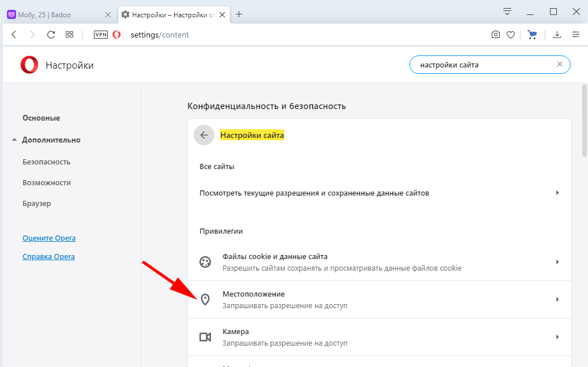
Task: Click the heart bookmark icon
Action: [x=511, y=35]
